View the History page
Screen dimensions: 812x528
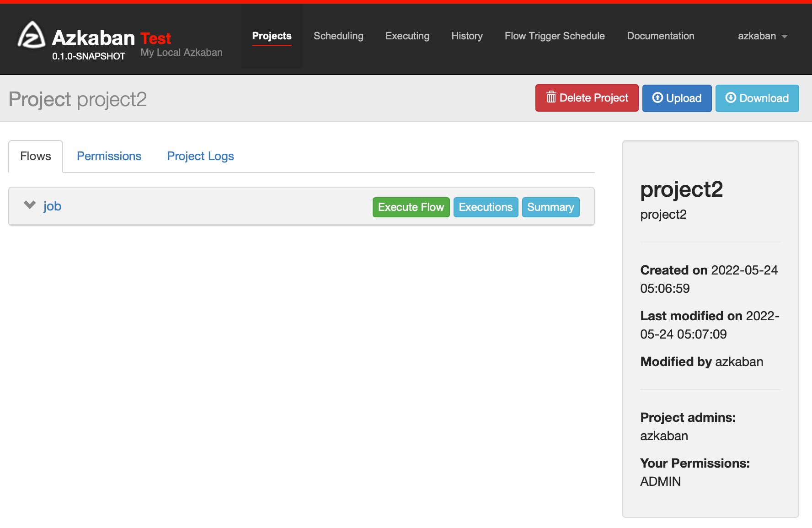click(467, 36)
